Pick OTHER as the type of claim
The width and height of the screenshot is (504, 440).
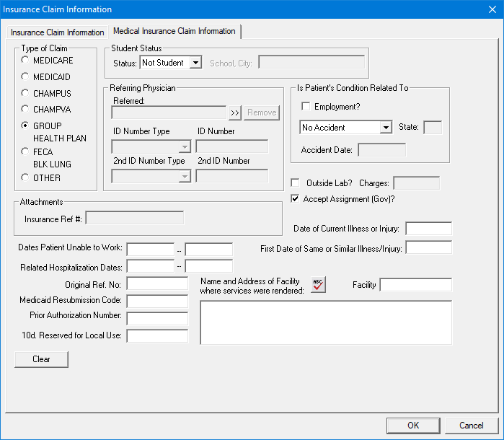[x=26, y=177]
